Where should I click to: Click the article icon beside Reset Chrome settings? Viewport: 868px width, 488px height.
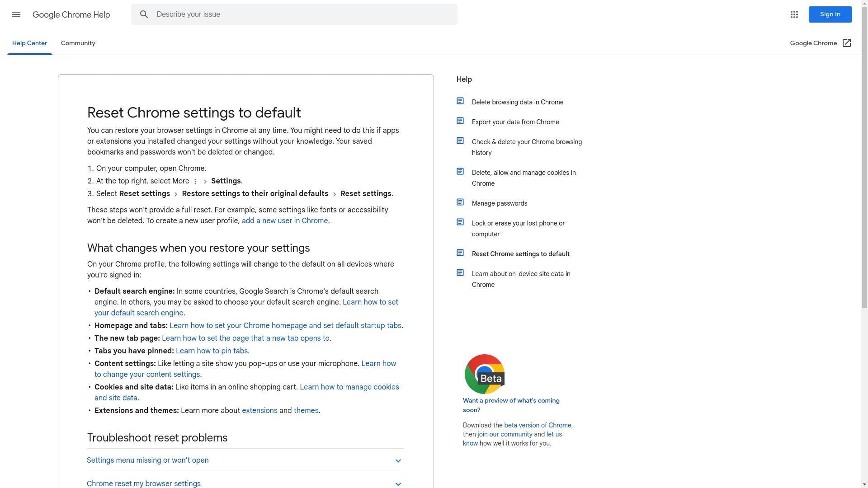click(460, 253)
